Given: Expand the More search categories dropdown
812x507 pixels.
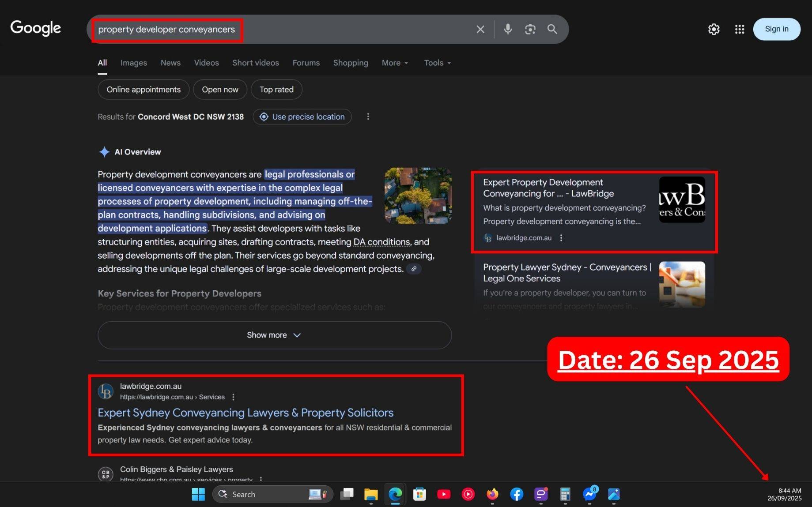Looking at the screenshot, I should 395,63.
